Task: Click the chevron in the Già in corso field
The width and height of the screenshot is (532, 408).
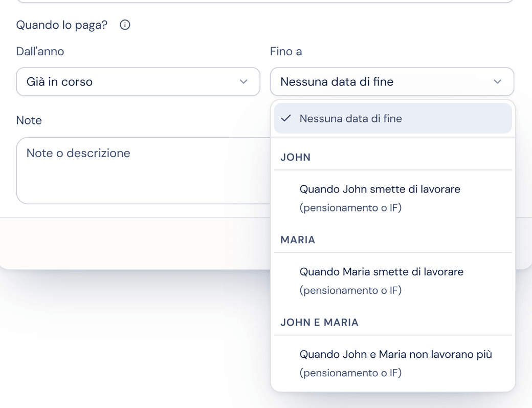Action: click(x=243, y=81)
